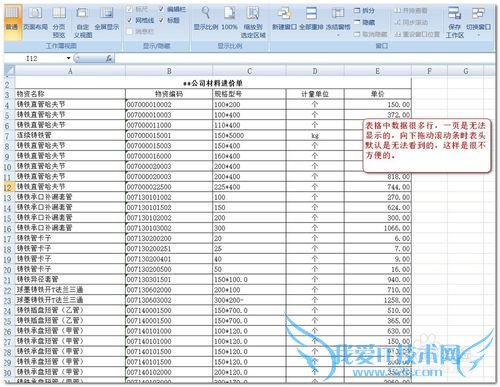The width and height of the screenshot is (500, 387).
Task: Click Save Workspace (保存工作区)
Action: click(455, 22)
